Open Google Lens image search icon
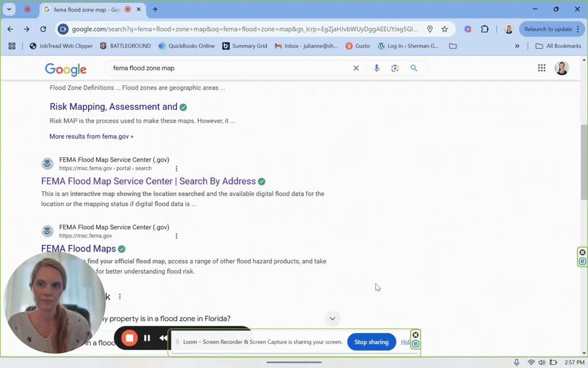This screenshot has width=588, height=368. tap(395, 68)
